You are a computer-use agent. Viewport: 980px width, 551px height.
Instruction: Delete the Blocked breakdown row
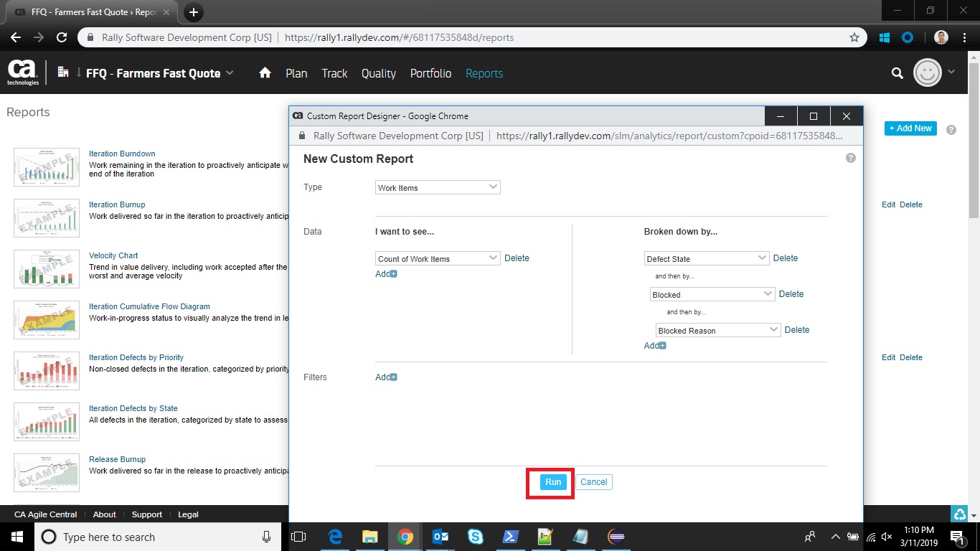pos(791,294)
